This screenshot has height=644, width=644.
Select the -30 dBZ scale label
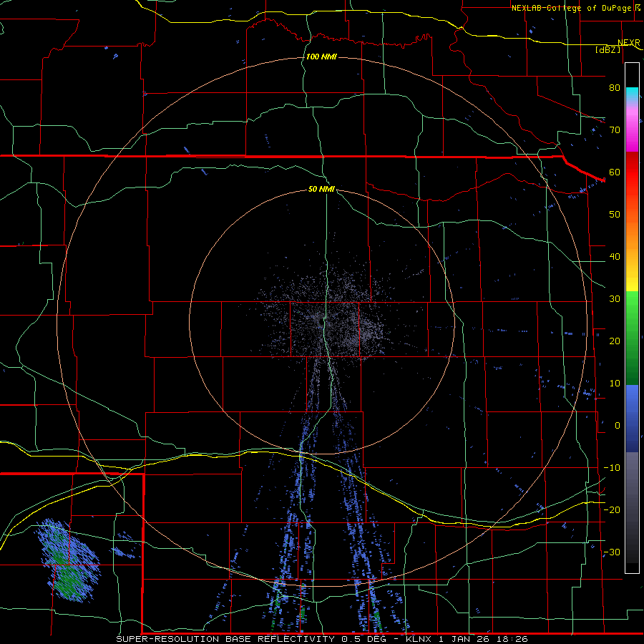click(612, 552)
